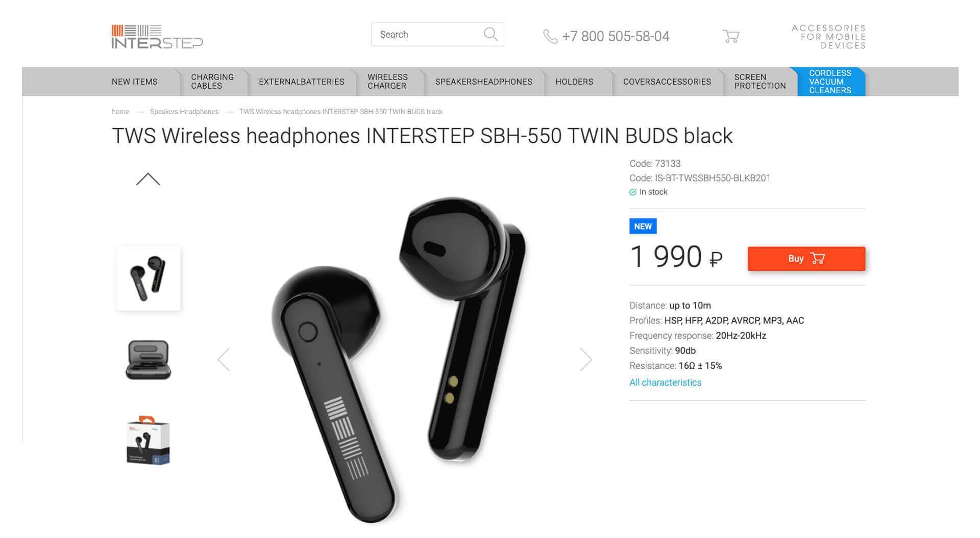The height and width of the screenshot is (538, 980).
Task: Select the charging case thumbnail
Action: coord(149,360)
